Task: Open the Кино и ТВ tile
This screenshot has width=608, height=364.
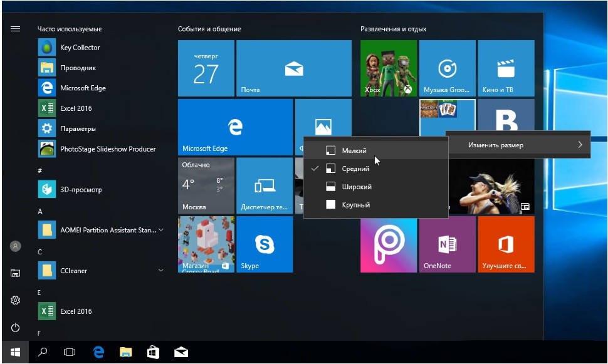Action: (506, 68)
